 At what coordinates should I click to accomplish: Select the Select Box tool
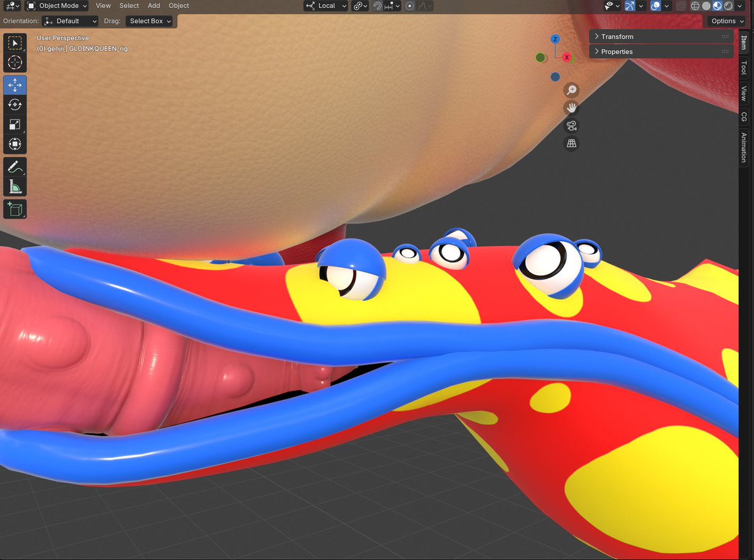coord(15,43)
